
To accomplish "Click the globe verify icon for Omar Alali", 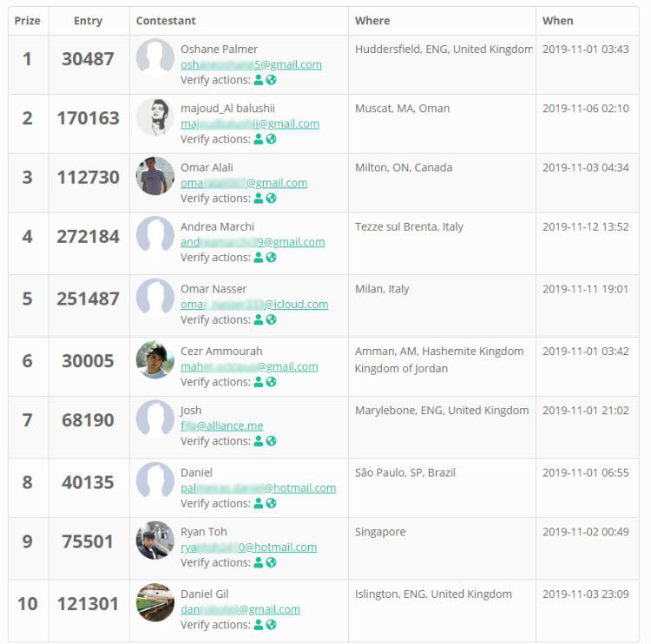I will [x=271, y=198].
